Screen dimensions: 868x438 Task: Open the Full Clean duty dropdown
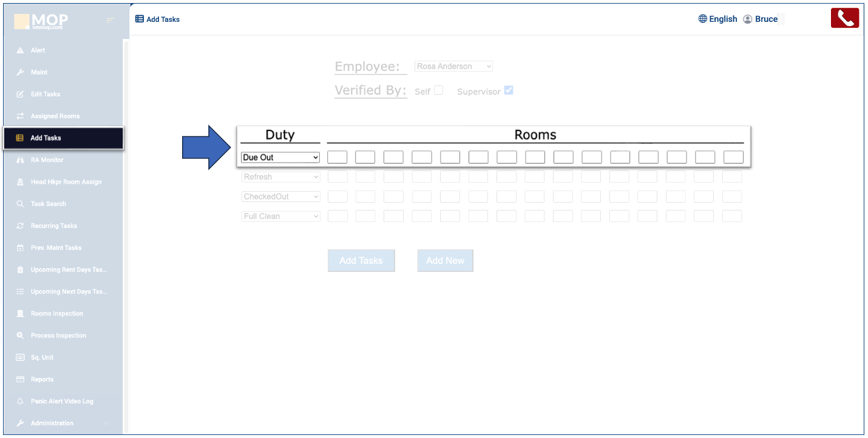coord(280,216)
